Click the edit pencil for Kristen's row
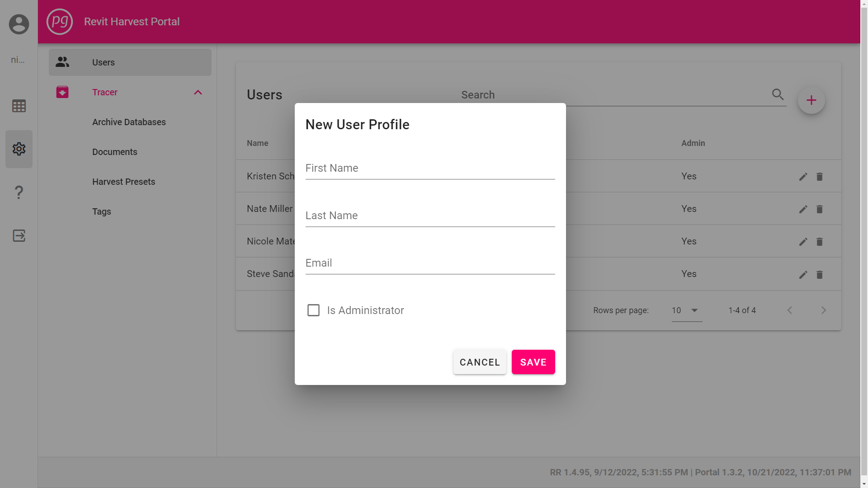The height and width of the screenshot is (488, 868). pyautogui.click(x=803, y=177)
